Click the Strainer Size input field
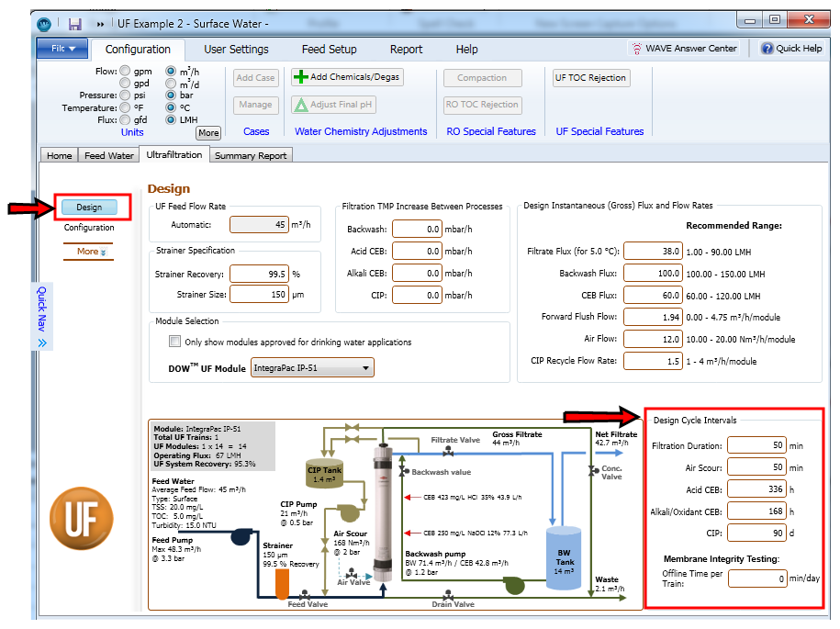This screenshot has width=840, height=629. point(259,294)
